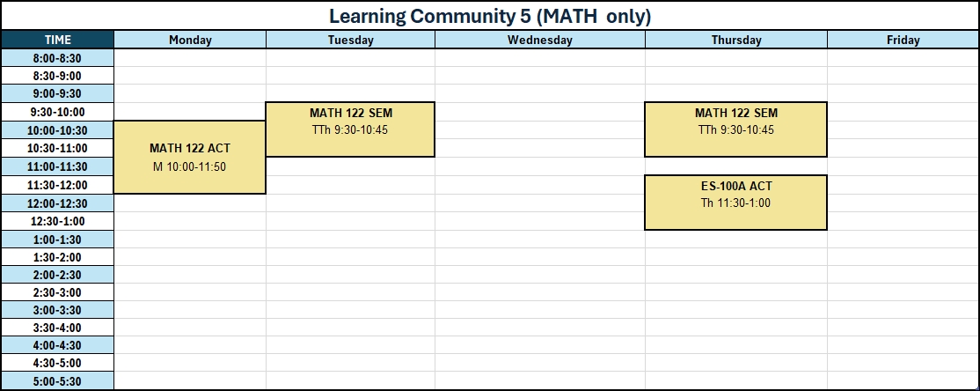
Task: Click the MATH 122 ACT Monday block
Action: [x=190, y=157]
